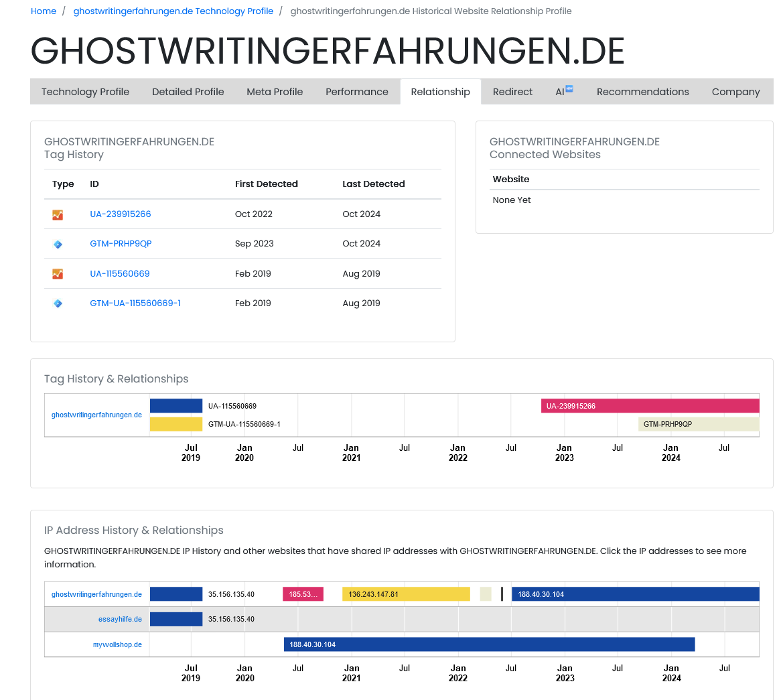Click the blue 35.156.135.40 bar for ghostwritingerfahrungen.de
This screenshot has width=781, height=700.
click(175, 594)
